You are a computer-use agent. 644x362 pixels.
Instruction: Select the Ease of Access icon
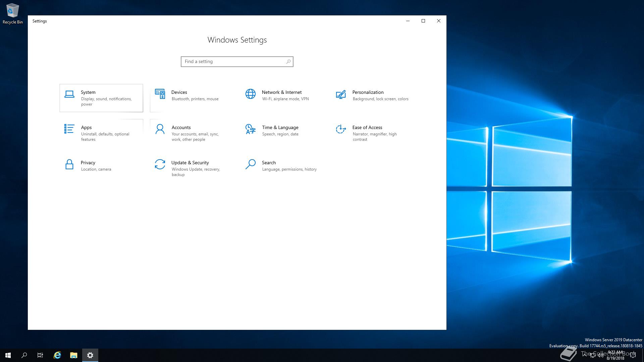coord(341,129)
